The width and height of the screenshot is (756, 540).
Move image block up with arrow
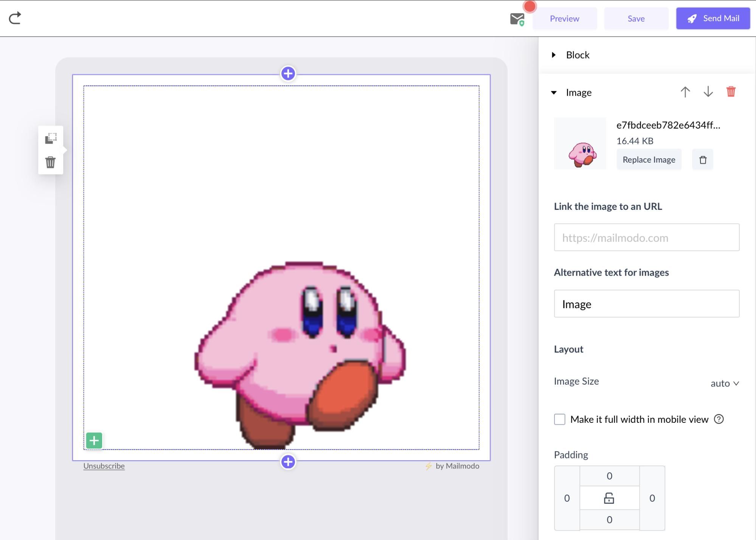click(685, 92)
